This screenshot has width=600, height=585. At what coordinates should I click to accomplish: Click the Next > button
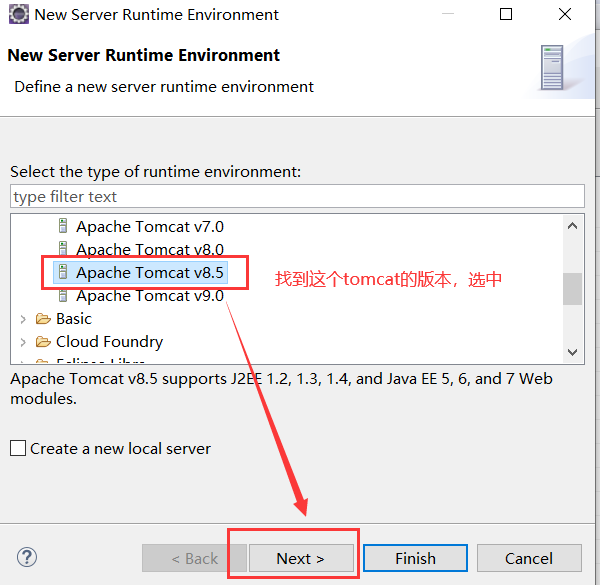(301, 558)
